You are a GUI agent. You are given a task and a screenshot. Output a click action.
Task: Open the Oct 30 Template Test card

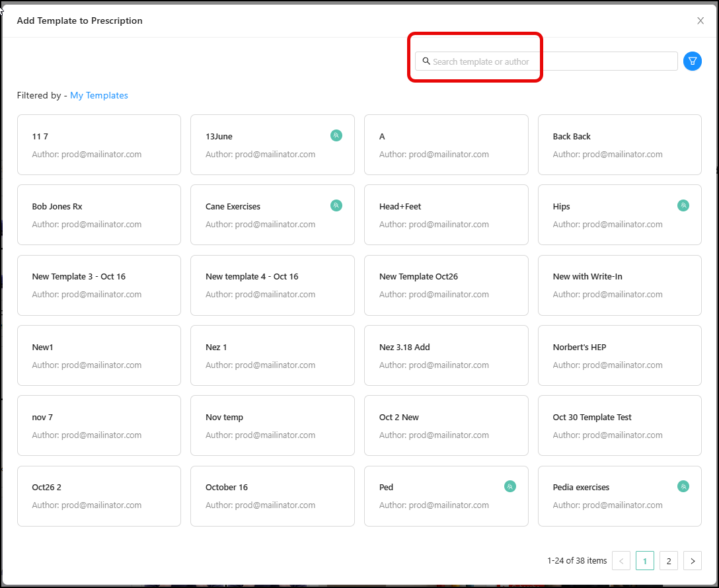click(619, 425)
